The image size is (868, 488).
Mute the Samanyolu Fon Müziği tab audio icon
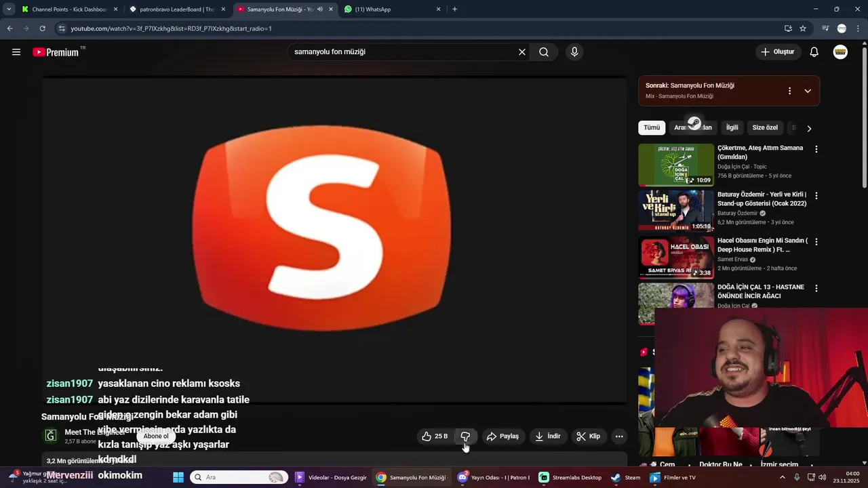320,9
